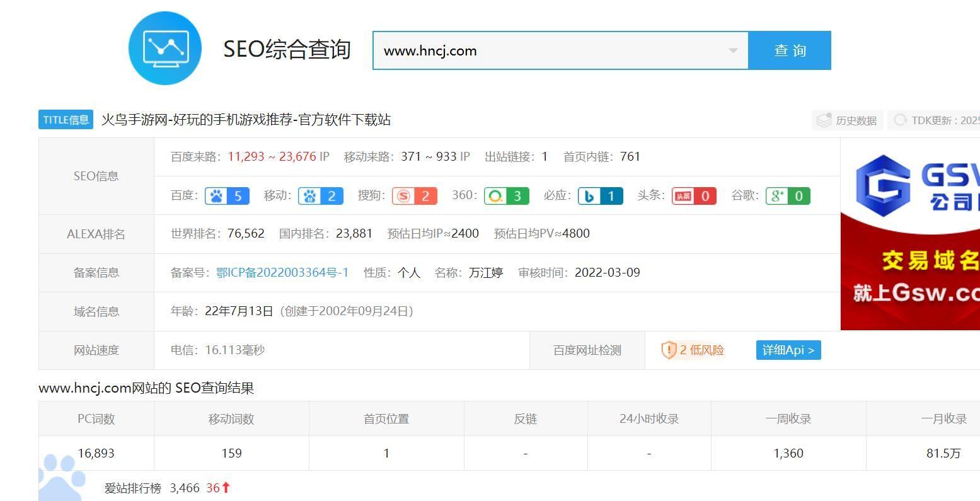980x501 pixels.
Task: Click the 详细Api > button
Action: click(x=788, y=350)
